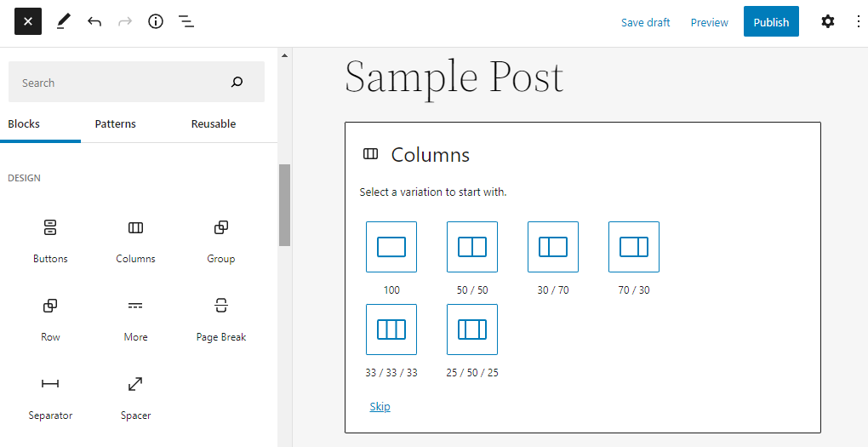
Task: Close the block inserter panel
Action: [28, 22]
